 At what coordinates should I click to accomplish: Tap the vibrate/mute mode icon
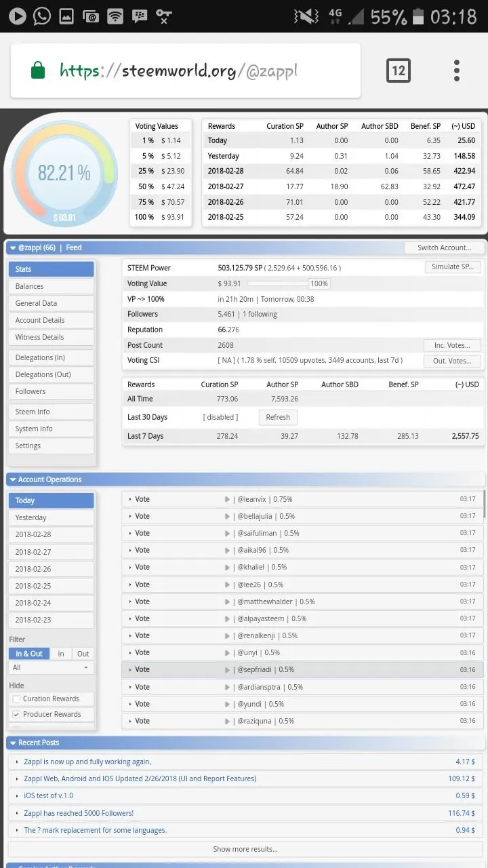pyautogui.click(x=306, y=16)
